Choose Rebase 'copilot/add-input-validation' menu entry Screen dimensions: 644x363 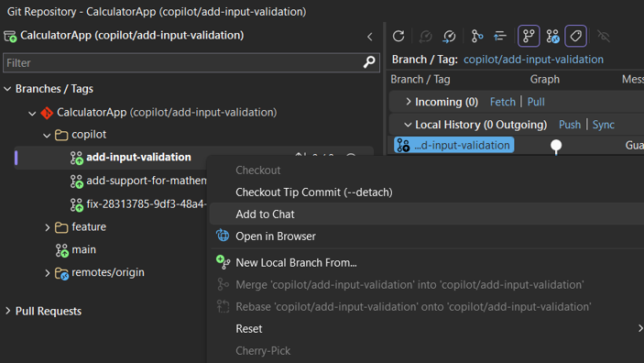pyautogui.click(x=413, y=307)
